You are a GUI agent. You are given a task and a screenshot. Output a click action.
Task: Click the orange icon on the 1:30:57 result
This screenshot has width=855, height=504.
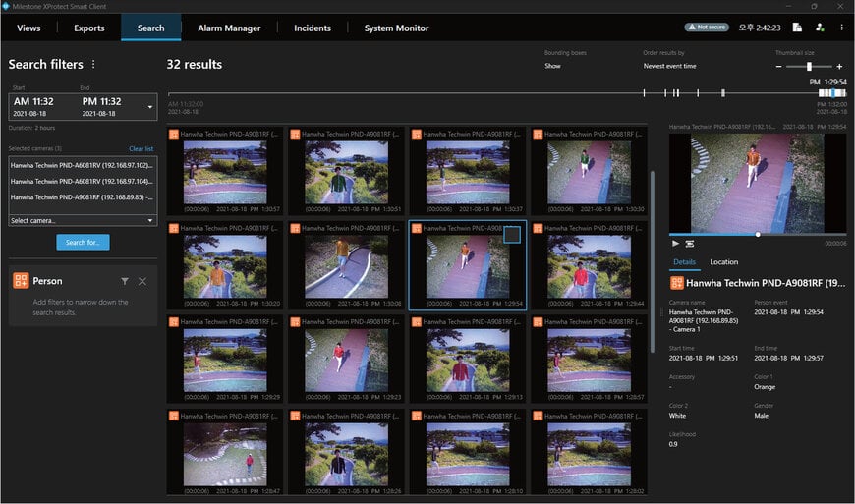point(173,134)
